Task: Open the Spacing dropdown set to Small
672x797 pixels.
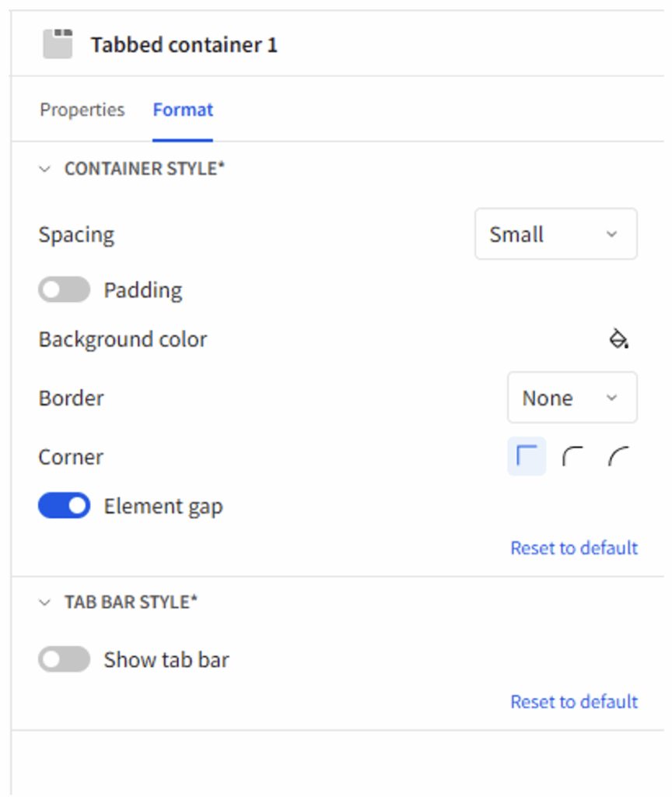Action: (555, 234)
